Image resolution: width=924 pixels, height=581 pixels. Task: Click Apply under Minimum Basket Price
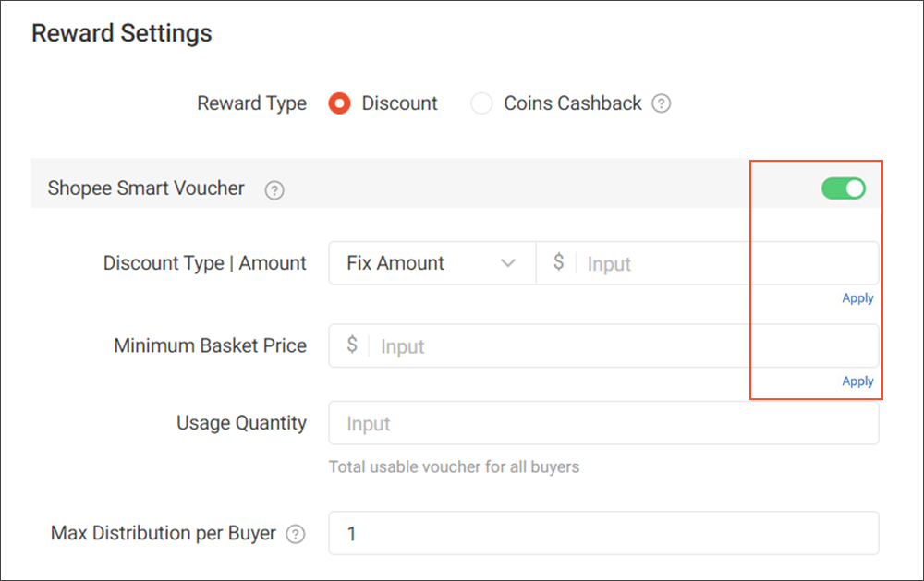coord(857,381)
